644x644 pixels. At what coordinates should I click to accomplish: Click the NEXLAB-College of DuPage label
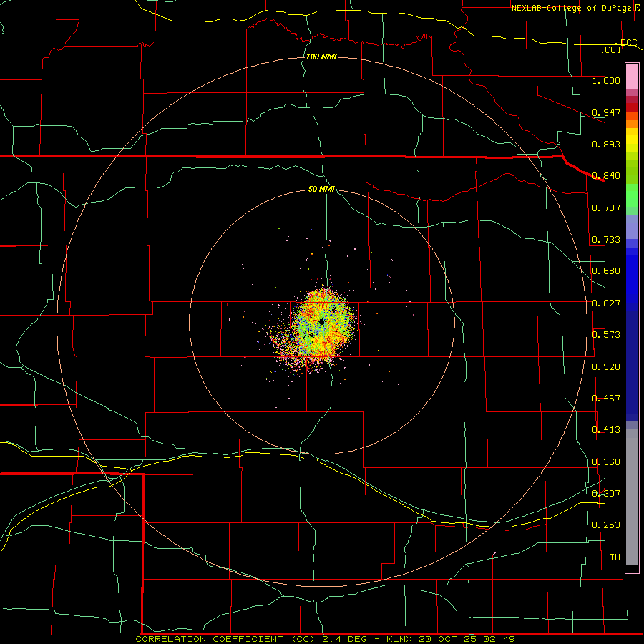click(x=572, y=8)
